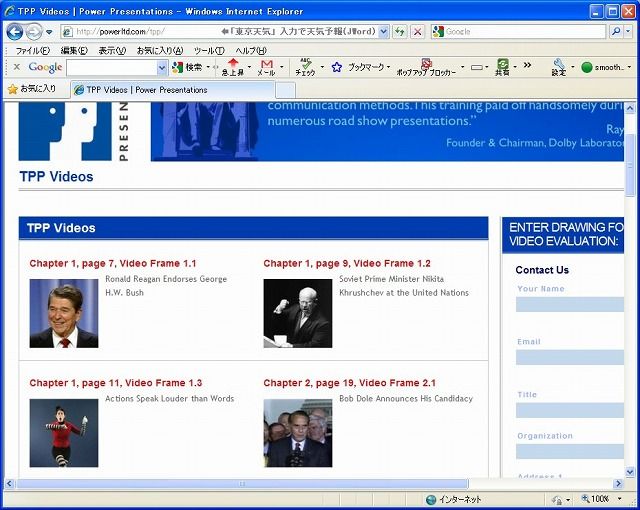Click the Email input field
Image resolution: width=640 pixels, height=510 pixels.
click(570, 357)
